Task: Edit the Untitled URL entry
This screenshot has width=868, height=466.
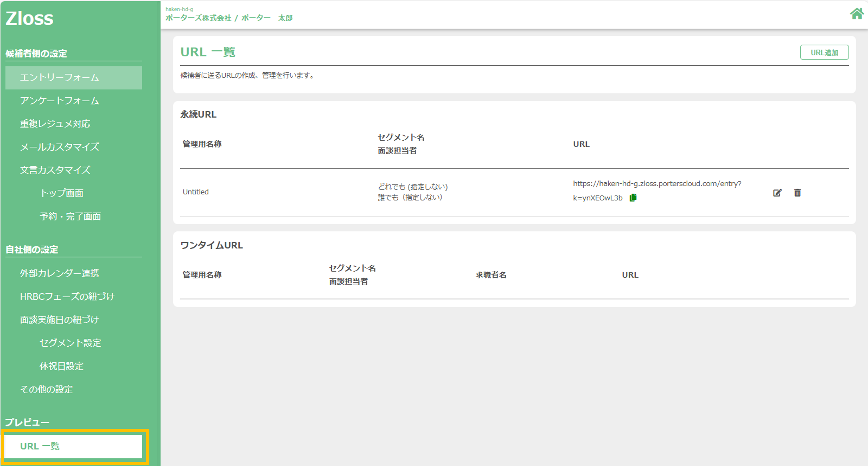Action: click(777, 192)
